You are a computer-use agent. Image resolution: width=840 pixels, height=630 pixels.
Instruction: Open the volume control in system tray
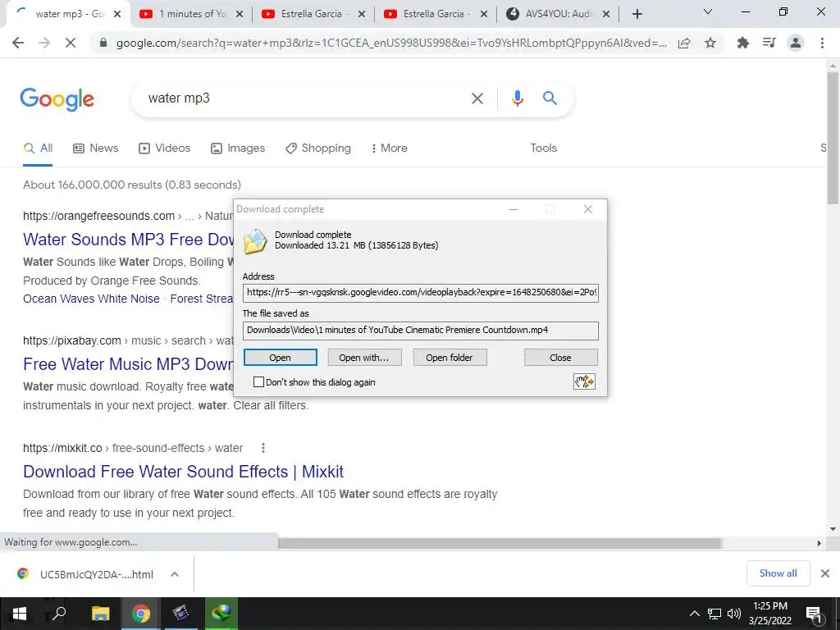coord(734,614)
